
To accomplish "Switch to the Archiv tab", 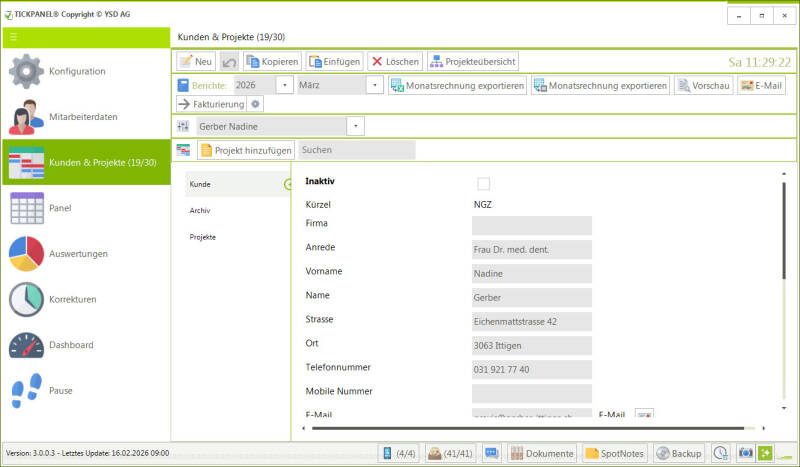I will [200, 211].
